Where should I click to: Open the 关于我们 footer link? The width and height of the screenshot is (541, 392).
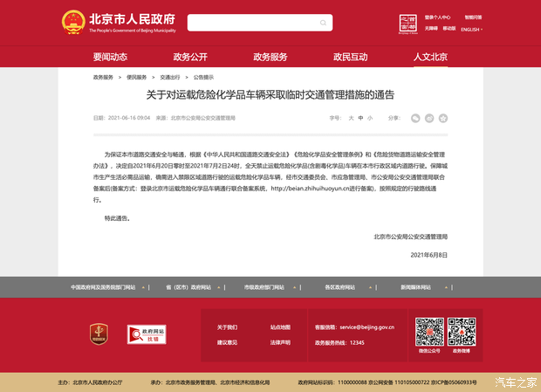227,327
